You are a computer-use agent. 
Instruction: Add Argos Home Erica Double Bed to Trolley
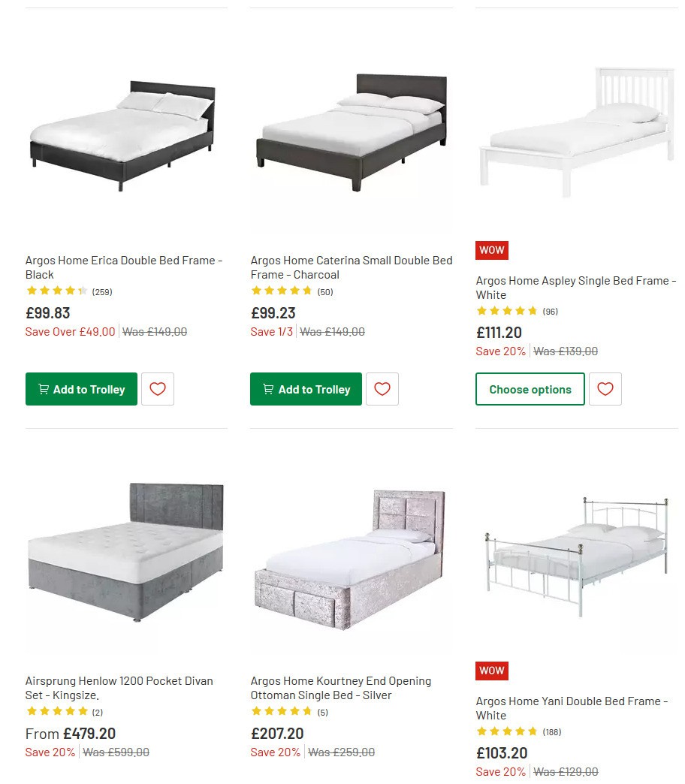point(81,389)
